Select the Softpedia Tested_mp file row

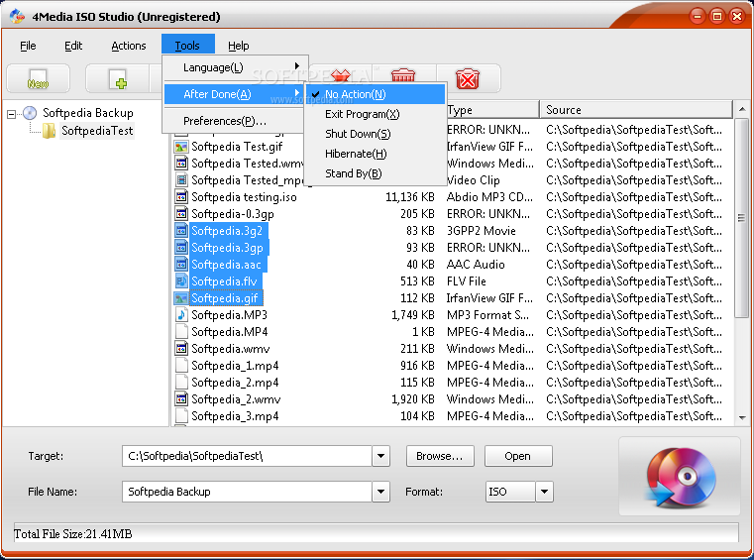coord(248,180)
